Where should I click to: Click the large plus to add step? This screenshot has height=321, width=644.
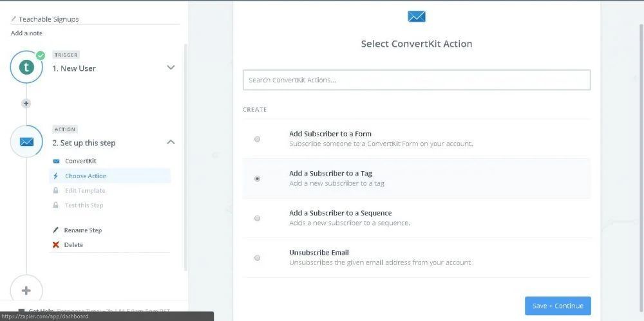[26, 290]
